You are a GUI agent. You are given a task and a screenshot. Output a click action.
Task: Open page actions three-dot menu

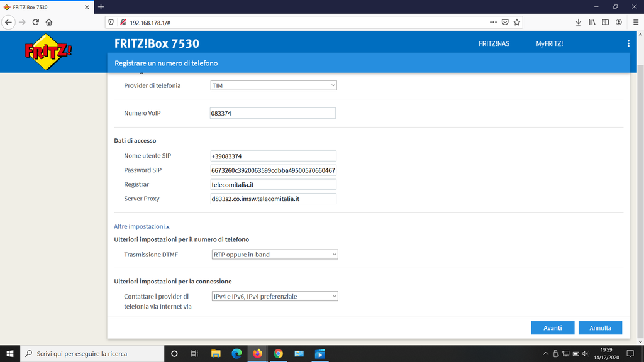pos(493,22)
